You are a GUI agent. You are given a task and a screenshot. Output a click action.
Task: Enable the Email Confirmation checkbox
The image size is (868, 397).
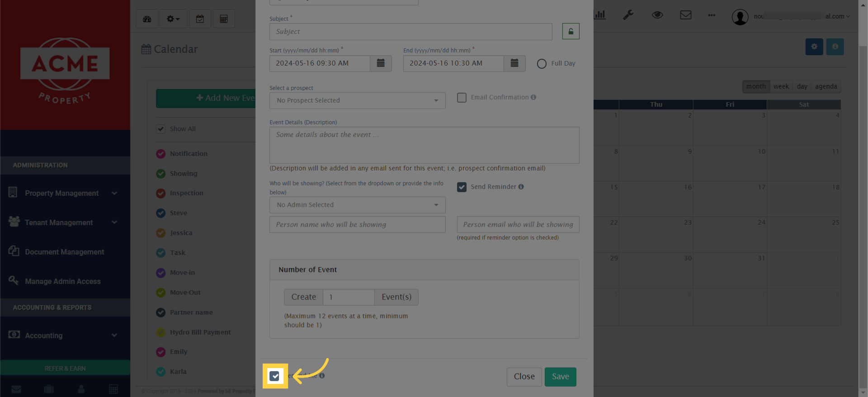tap(462, 98)
